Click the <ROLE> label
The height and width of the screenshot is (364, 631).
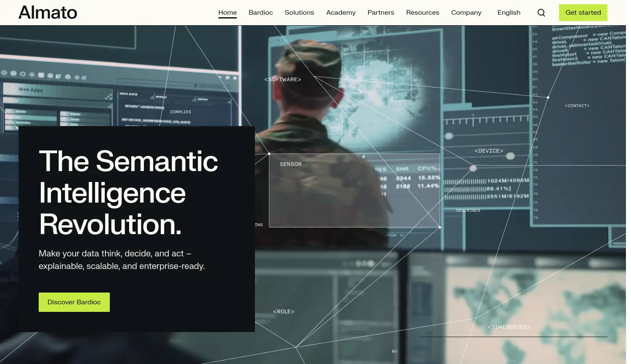click(x=284, y=311)
